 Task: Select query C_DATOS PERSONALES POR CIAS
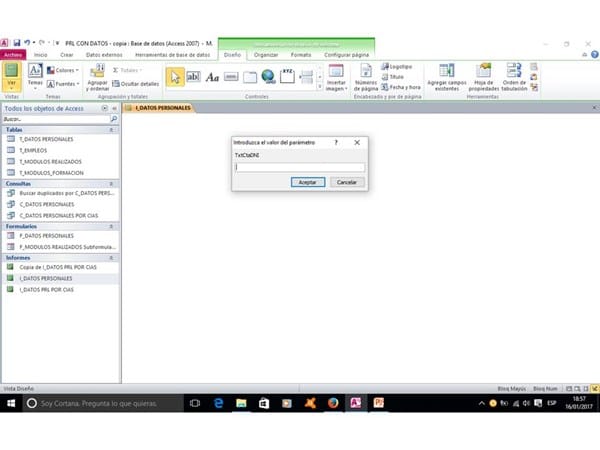(x=60, y=216)
